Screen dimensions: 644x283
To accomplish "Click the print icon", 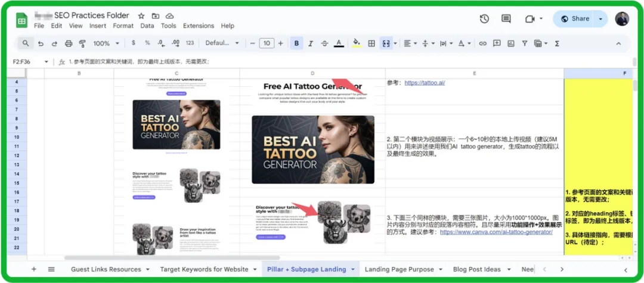I will click(x=69, y=43).
